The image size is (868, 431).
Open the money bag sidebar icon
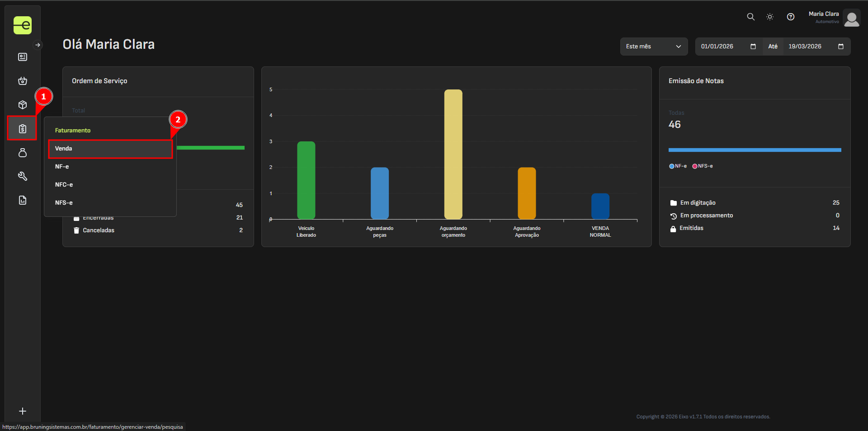(x=23, y=153)
